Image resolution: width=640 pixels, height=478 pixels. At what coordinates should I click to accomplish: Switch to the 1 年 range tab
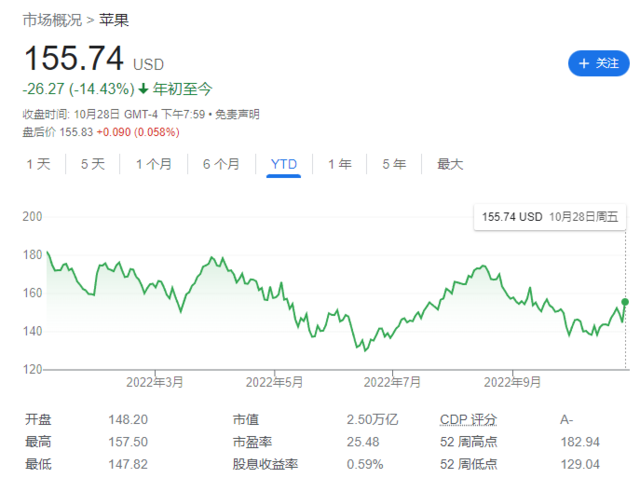(340, 165)
